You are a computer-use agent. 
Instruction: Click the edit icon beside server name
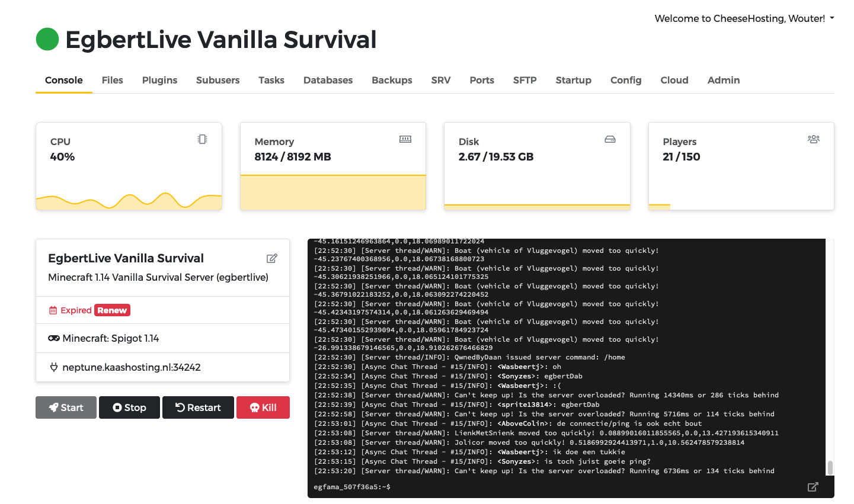tap(272, 258)
